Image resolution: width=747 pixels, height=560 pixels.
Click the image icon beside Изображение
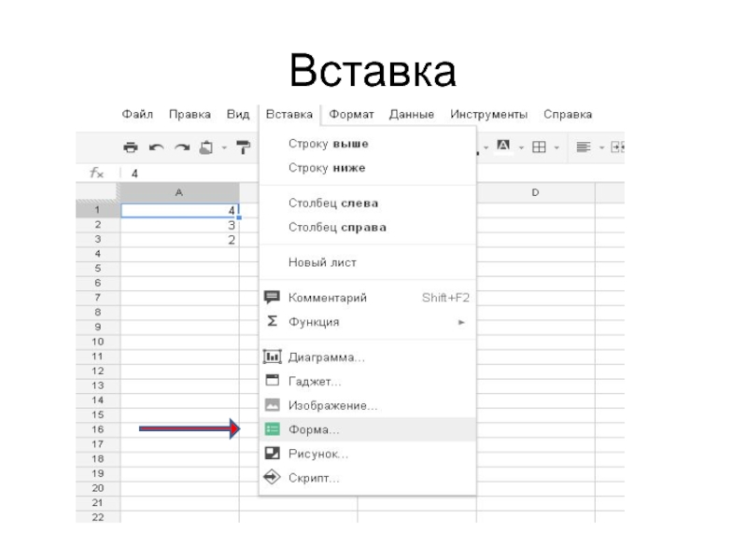click(x=272, y=405)
